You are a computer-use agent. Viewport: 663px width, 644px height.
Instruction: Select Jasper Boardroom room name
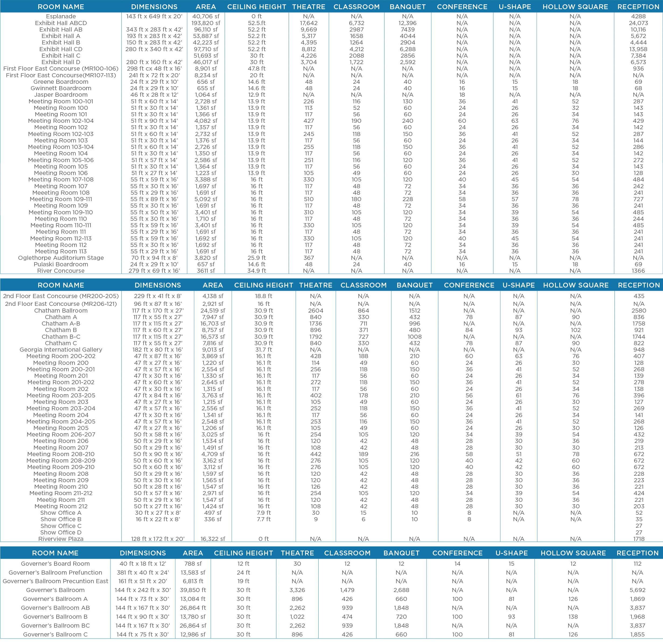[61, 95]
